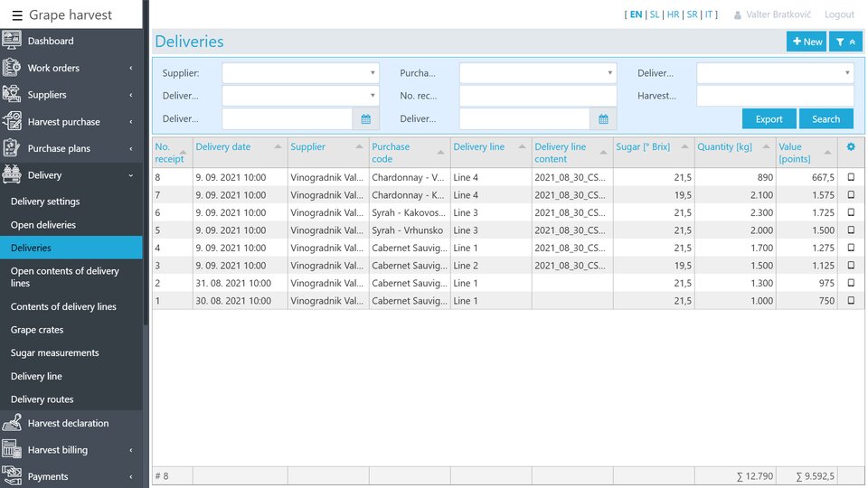Click the Work orders sidebar icon
Image resolution: width=868 pixels, height=488 pixels.
pos(12,68)
